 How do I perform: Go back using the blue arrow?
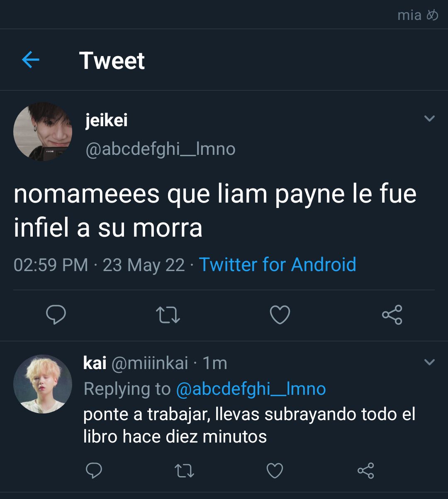click(30, 60)
